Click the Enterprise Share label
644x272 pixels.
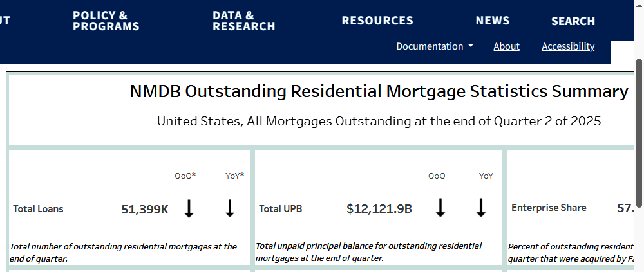click(549, 208)
